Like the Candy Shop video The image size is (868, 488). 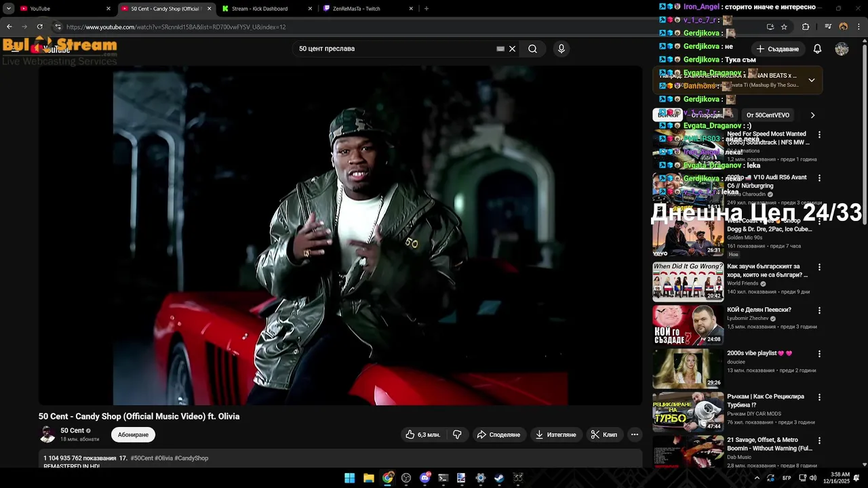pos(423,434)
